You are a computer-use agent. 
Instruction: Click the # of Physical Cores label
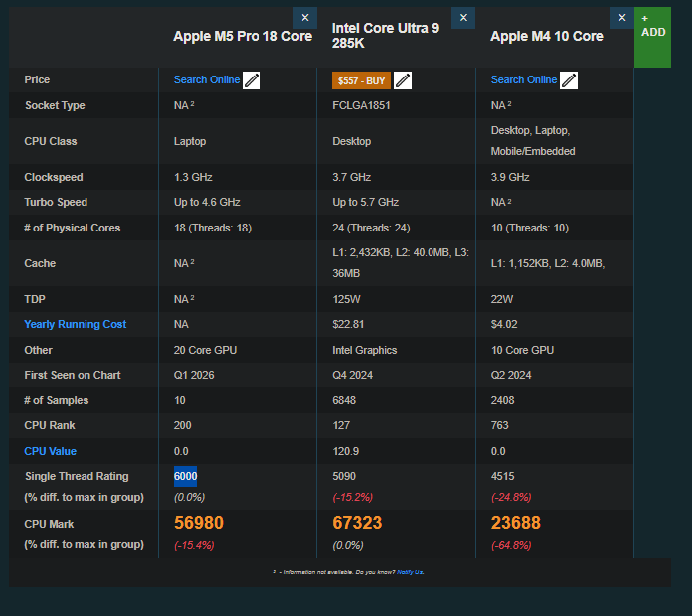(72, 228)
